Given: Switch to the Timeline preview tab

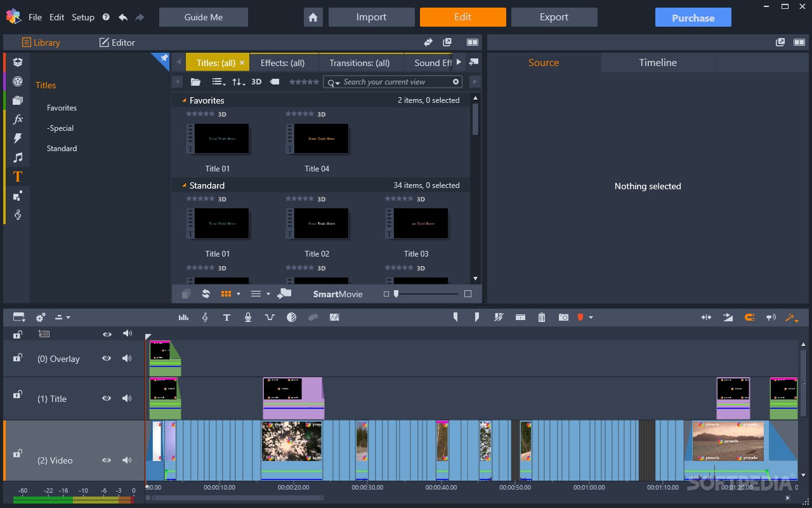Looking at the screenshot, I should [657, 62].
